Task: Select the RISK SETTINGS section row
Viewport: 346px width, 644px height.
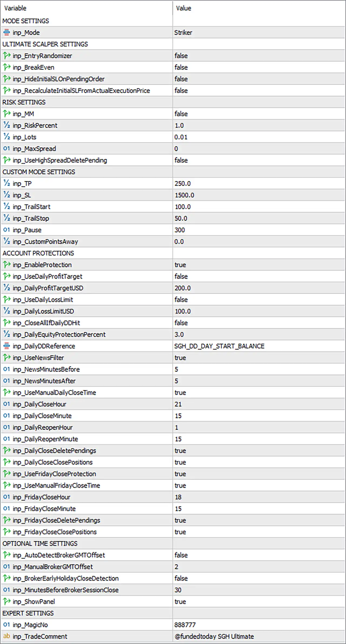Action: (x=173, y=102)
